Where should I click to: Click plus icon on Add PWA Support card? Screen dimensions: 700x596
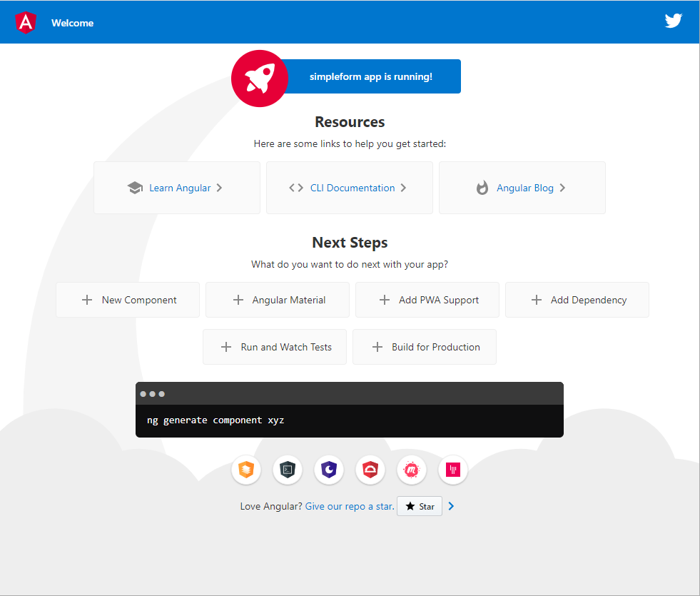pyautogui.click(x=385, y=300)
